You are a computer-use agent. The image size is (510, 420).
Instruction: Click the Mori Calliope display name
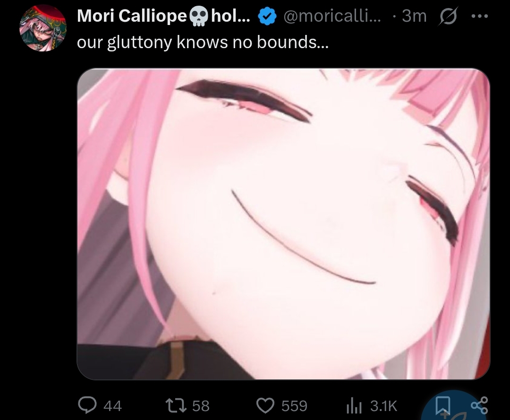(132, 17)
